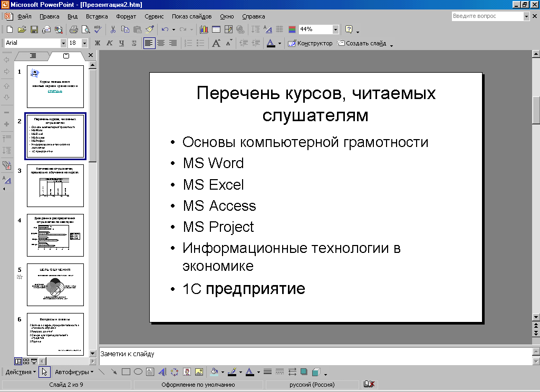The height and width of the screenshot is (392, 540).
Task: Click in the Заметки к слайду notes area
Action: pos(315,356)
